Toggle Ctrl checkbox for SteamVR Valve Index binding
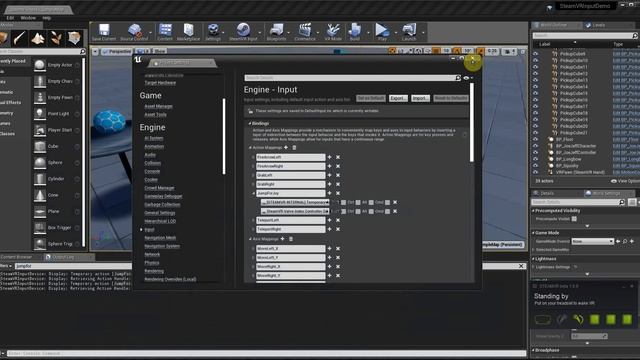Image resolution: width=640 pixels, height=360 pixels. (358, 211)
